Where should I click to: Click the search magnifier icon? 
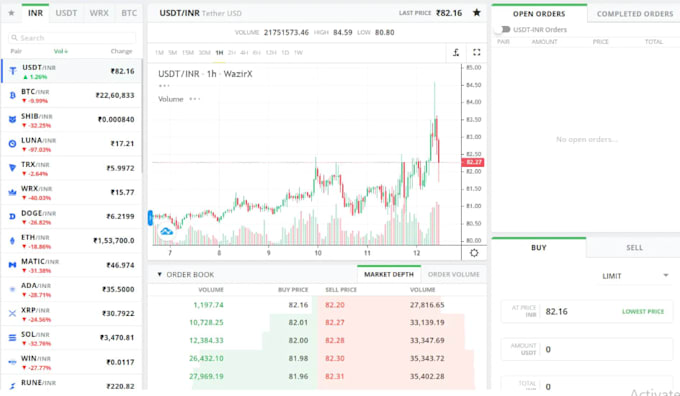click(15, 38)
